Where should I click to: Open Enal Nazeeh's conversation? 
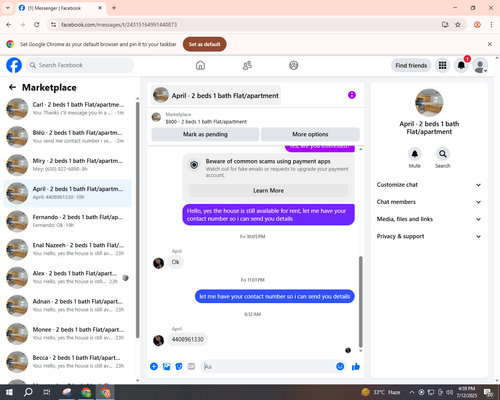coord(68,249)
